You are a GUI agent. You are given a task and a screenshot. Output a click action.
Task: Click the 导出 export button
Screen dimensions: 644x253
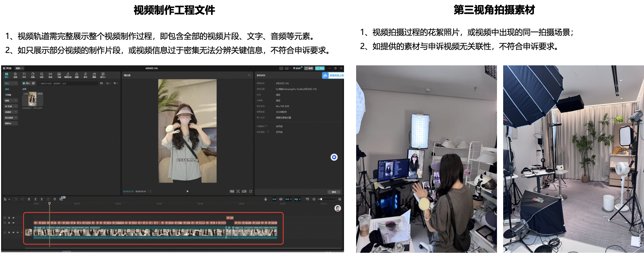pyautogui.click(x=320, y=68)
